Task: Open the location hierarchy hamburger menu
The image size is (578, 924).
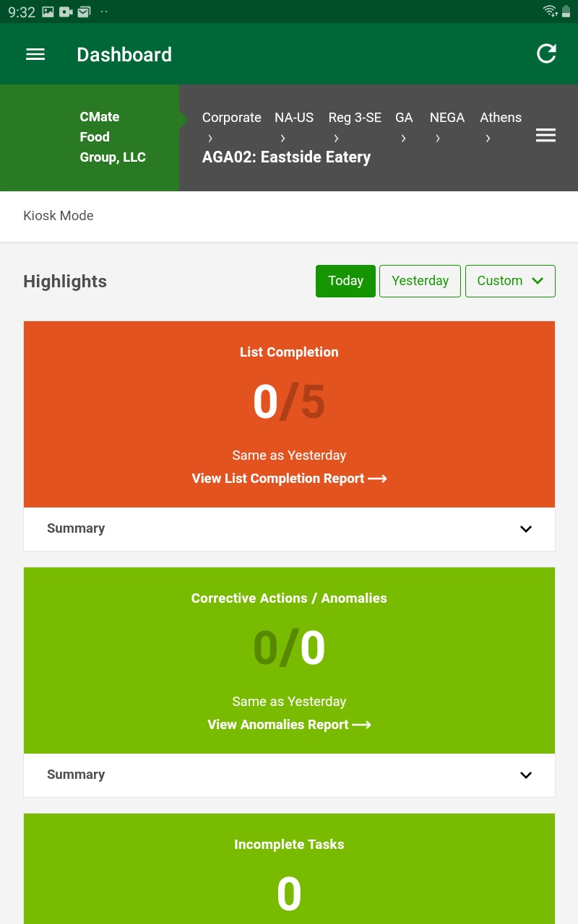Action: 545,135
